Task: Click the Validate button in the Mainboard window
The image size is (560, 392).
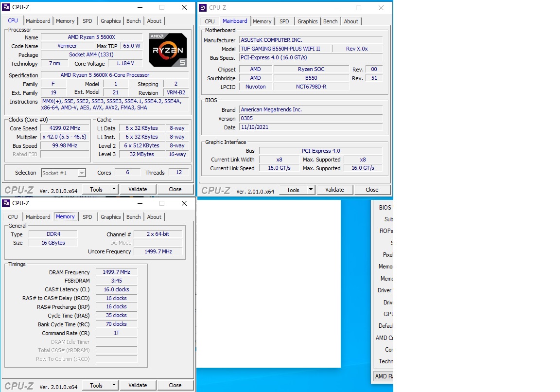Action: tap(334, 190)
